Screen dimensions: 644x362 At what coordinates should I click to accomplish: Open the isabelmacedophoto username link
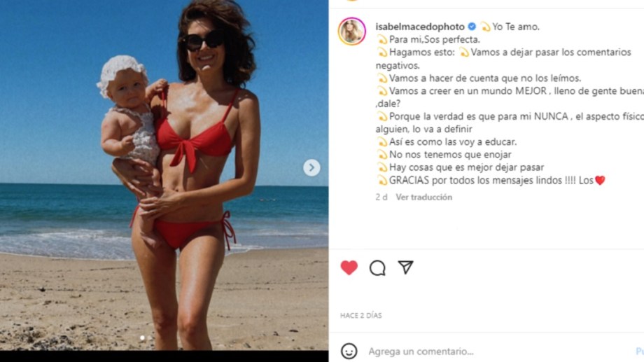pos(420,27)
